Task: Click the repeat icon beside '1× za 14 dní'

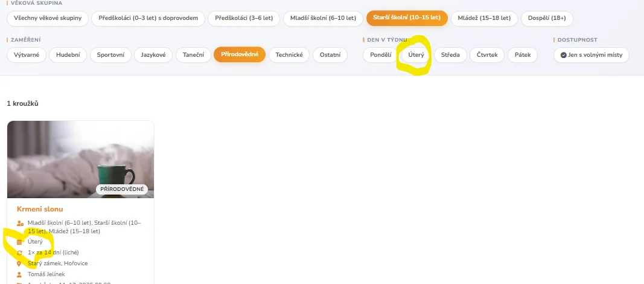Action: (19, 253)
